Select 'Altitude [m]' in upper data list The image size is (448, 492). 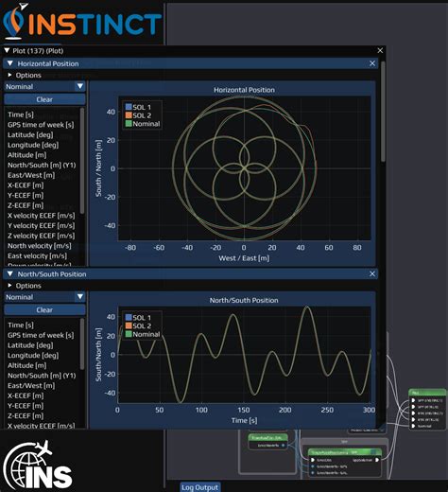(x=27, y=155)
